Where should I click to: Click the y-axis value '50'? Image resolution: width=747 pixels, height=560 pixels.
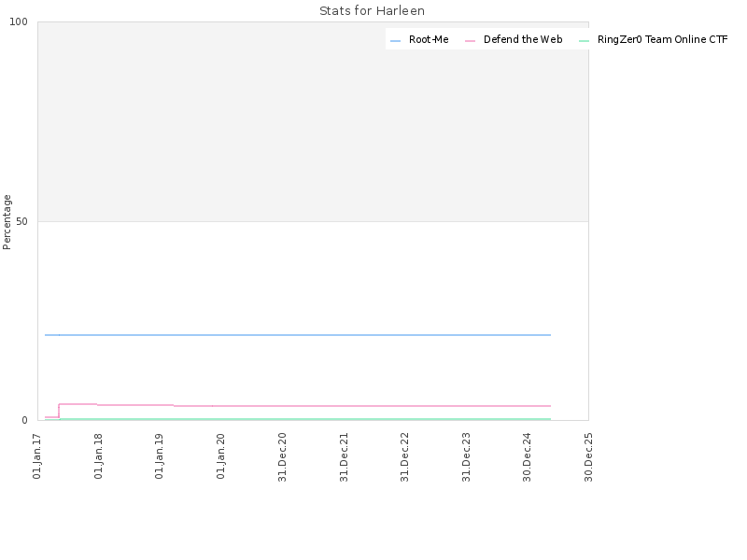(21, 221)
